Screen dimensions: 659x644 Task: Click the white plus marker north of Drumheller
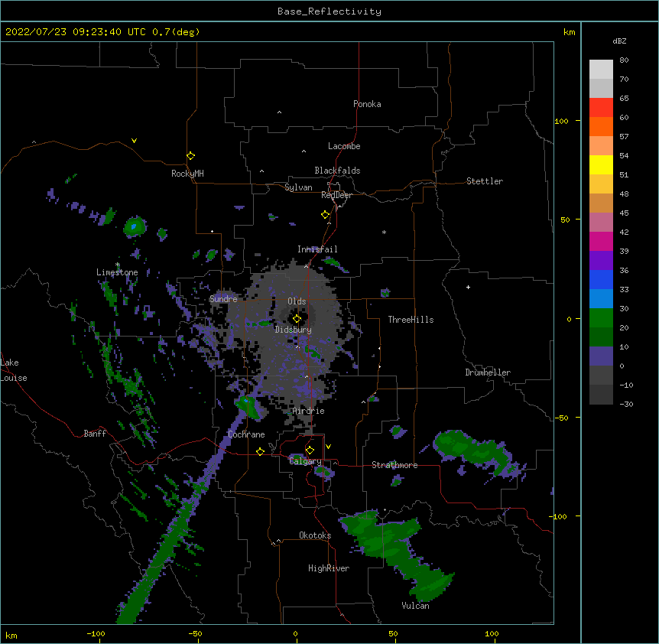468,287
